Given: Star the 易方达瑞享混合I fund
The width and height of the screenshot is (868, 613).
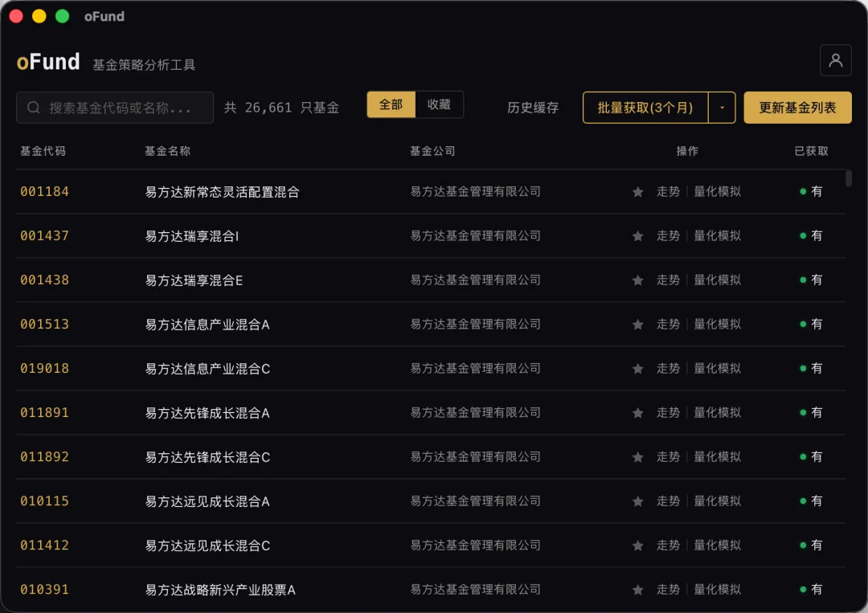Looking at the screenshot, I should [637, 236].
